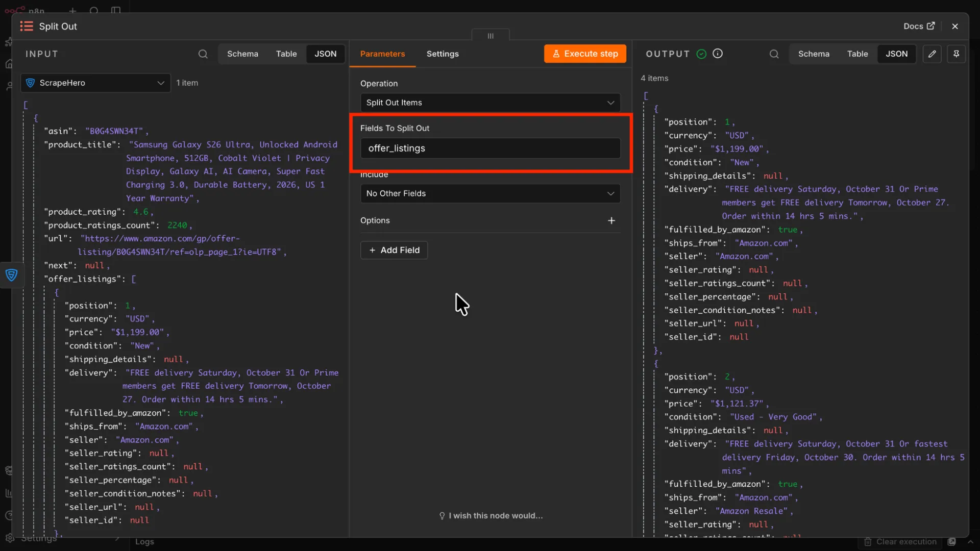Click the Split Out node list icon
Viewport: 980px width, 551px height.
[x=27, y=26]
